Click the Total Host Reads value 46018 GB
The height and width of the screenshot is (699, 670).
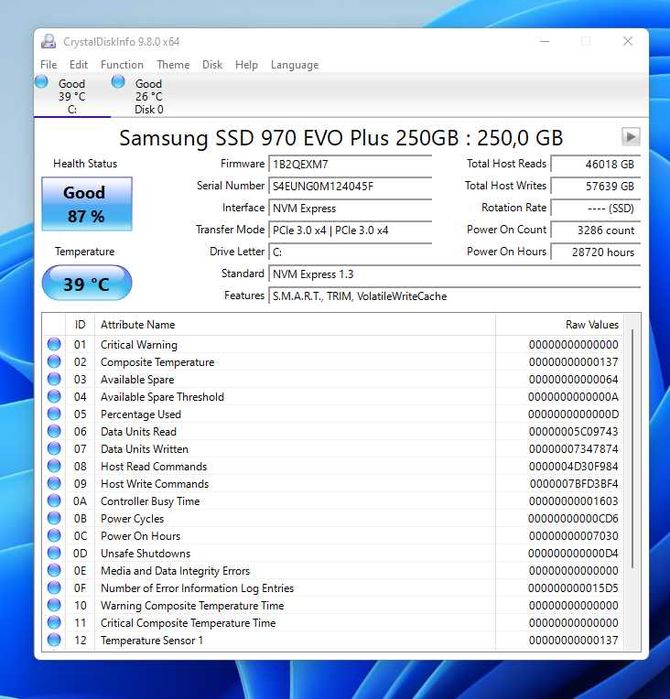pyautogui.click(x=596, y=164)
